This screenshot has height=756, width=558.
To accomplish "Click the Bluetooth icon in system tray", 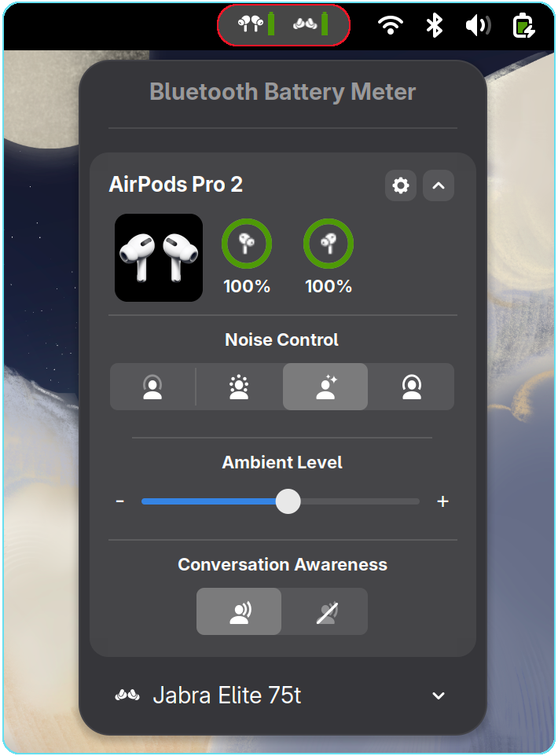I will pyautogui.click(x=434, y=25).
